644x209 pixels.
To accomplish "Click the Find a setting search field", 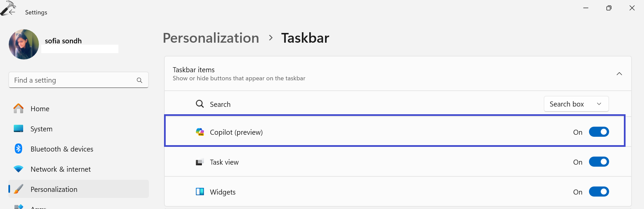I will [72, 80].
